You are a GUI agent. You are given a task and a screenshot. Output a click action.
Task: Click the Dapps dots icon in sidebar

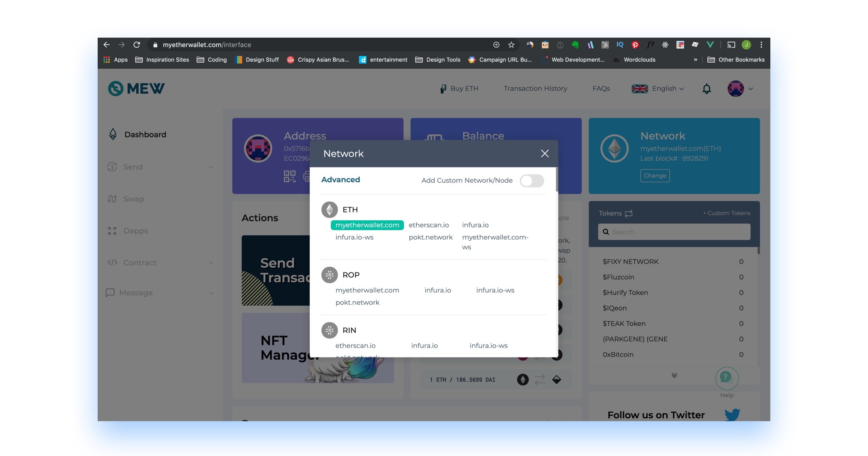[x=112, y=231]
